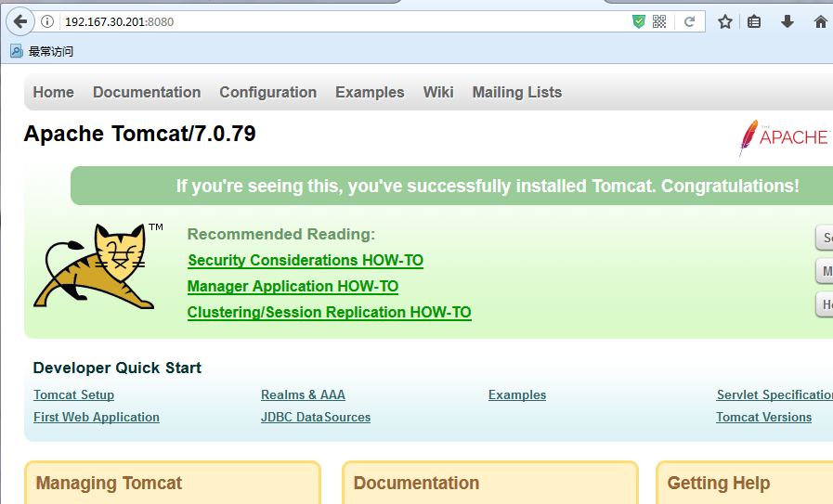
Task: Open Security Considerations HOW-TO link
Action: tap(306, 260)
